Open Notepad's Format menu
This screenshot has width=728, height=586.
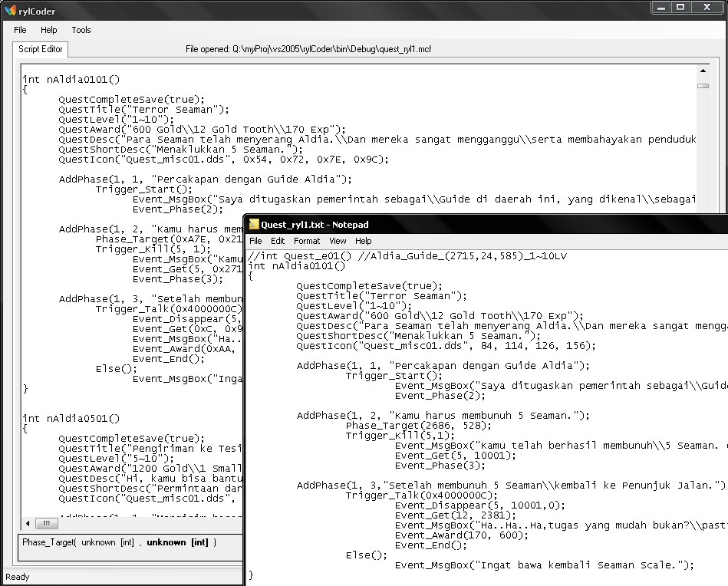(x=307, y=241)
